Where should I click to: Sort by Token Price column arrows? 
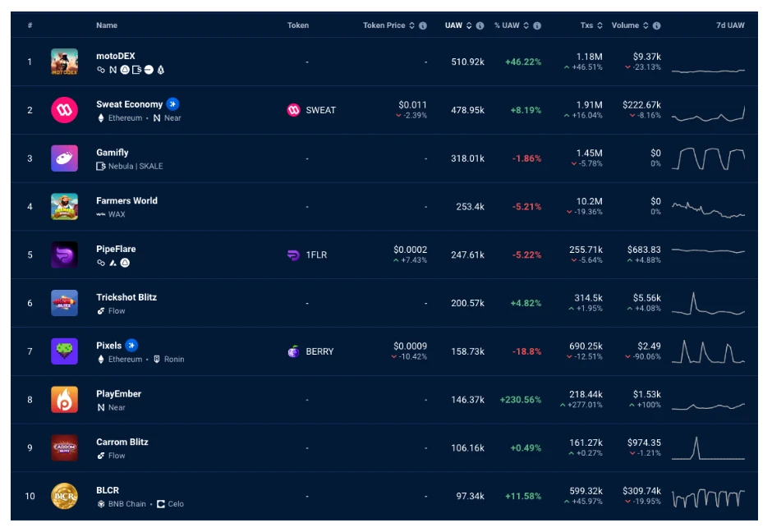[x=412, y=25]
